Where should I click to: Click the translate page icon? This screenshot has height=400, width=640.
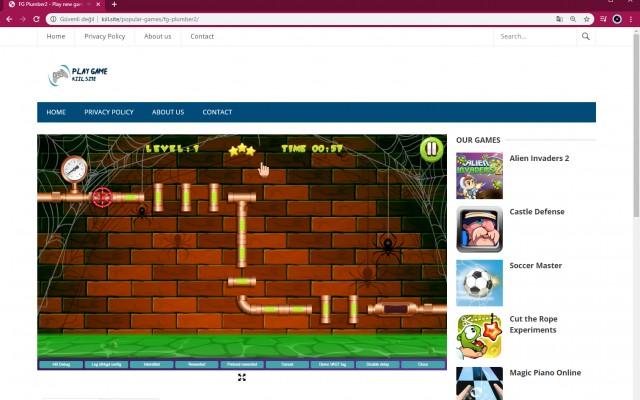(559, 19)
